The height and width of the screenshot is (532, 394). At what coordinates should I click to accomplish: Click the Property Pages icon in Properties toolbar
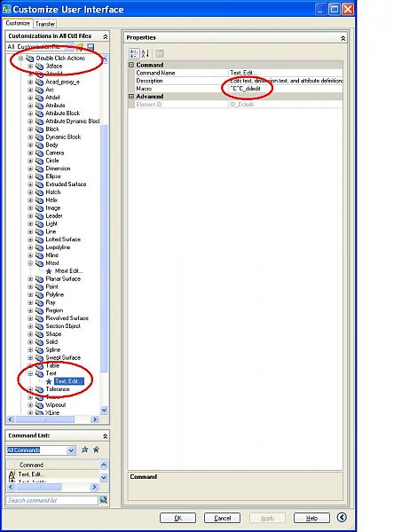click(x=160, y=53)
